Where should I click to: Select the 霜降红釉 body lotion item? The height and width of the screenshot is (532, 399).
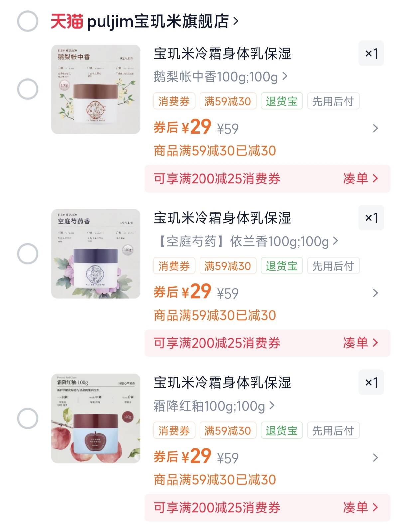tap(28, 418)
